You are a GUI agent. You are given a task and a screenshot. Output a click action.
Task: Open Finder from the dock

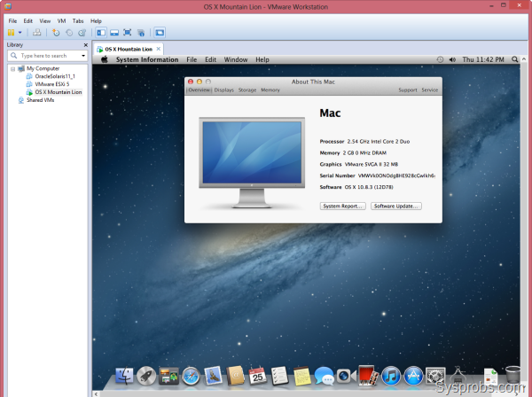coord(124,376)
